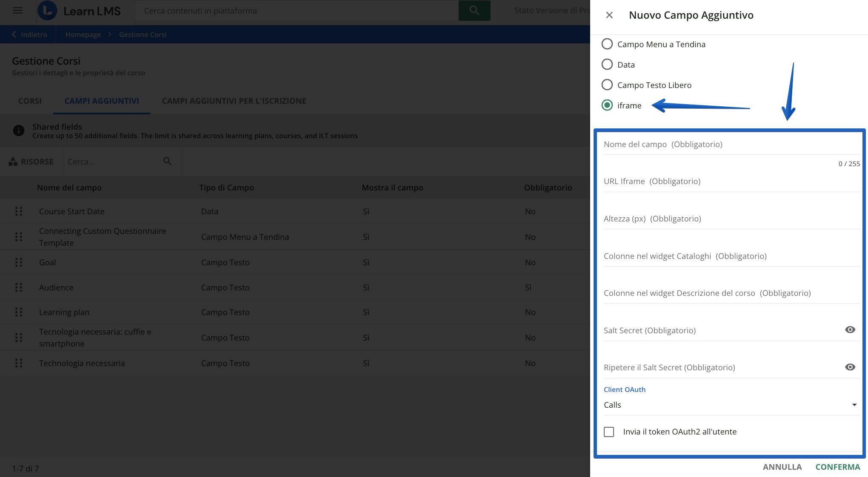Image resolution: width=868 pixels, height=477 pixels.
Task: Select the Campo Menu a Tendina radio
Action: pos(607,44)
